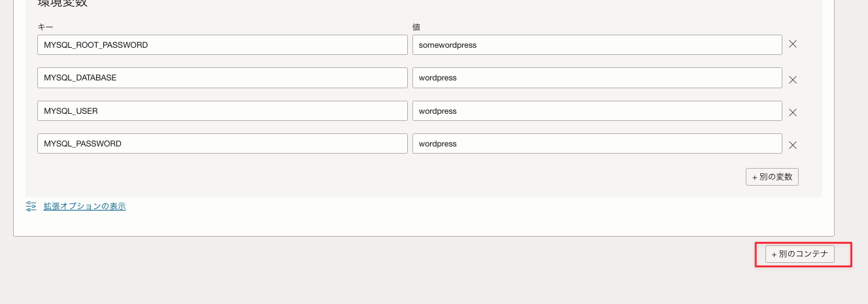Delete the MYSQL_DATABASE variable with X icon

click(792, 80)
